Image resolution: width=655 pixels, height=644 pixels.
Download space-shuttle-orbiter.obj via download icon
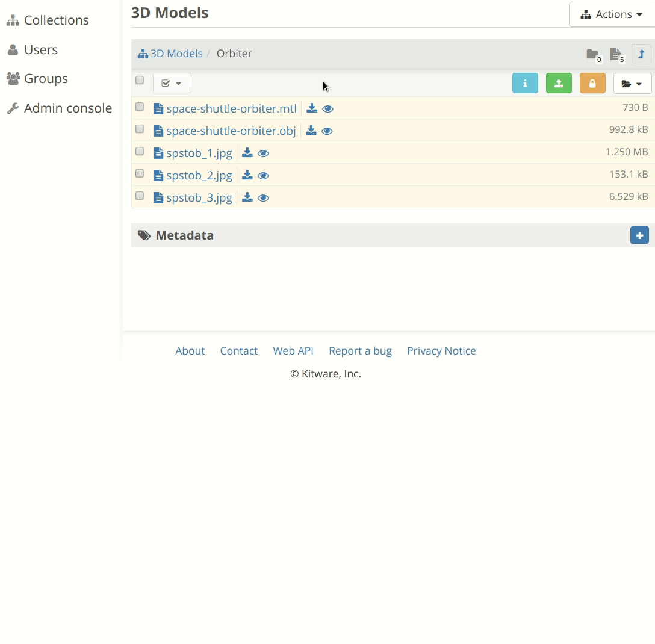tap(311, 130)
